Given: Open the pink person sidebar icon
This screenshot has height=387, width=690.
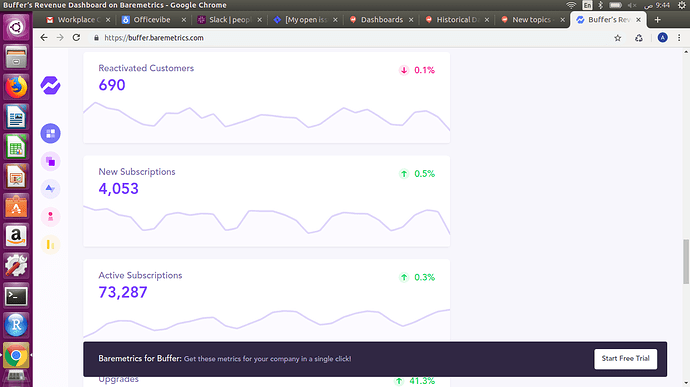Looking at the screenshot, I should coord(51,217).
